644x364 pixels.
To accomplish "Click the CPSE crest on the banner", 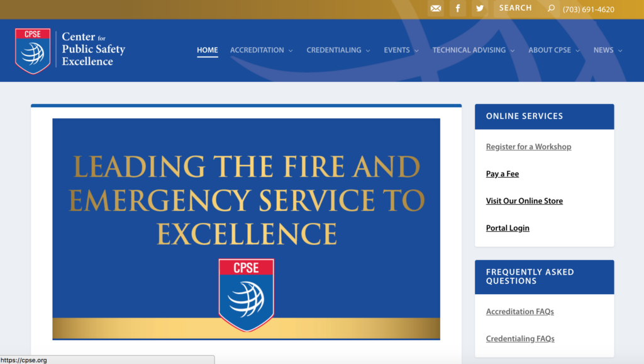I will pyautogui.click(x=246, y=293).
